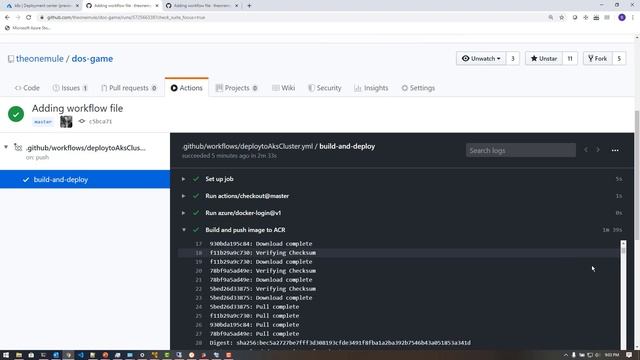Open File Explorer from taskbar
Image resolution: width=640 pixels, height=360 pixels.
(x=19, y=355)
